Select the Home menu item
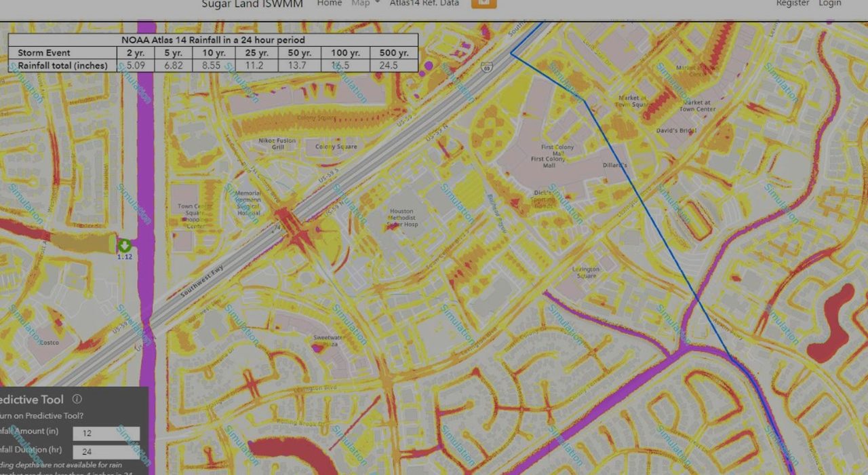Image resolution: width=868 pixels, height=475 pixels. [x=330, y=3]
